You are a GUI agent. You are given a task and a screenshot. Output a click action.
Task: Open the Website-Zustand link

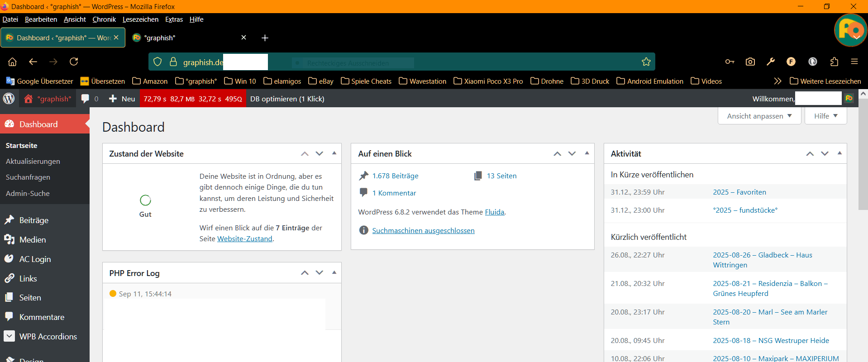tap(245, 239)
